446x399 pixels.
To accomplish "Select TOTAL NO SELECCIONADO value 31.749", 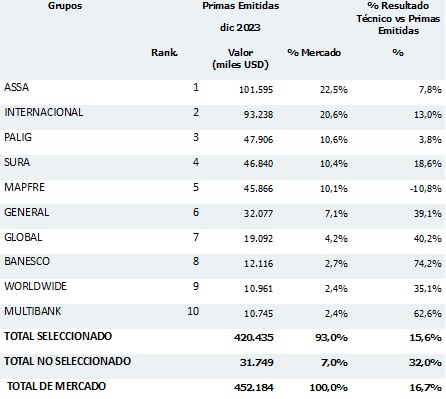I will [256, 362].
